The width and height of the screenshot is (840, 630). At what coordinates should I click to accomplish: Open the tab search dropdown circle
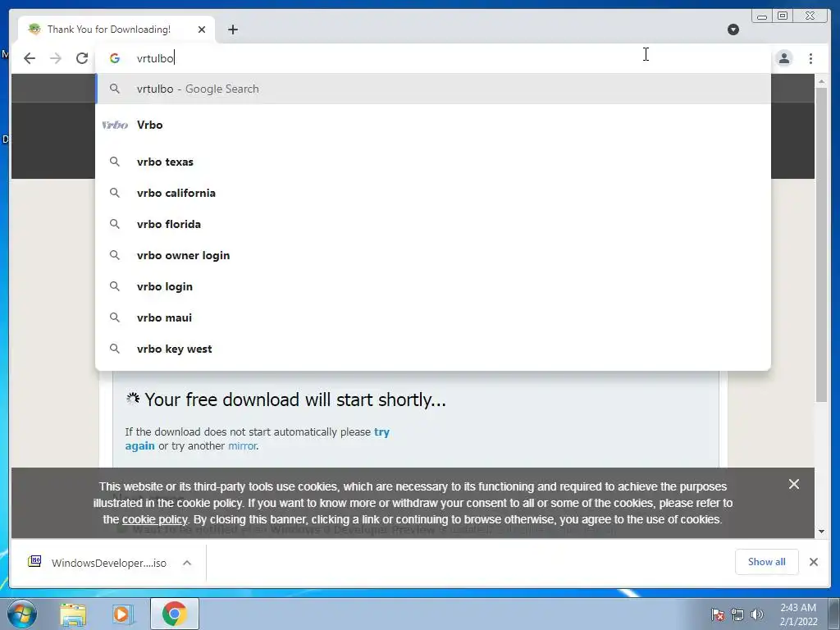[733, 30]
